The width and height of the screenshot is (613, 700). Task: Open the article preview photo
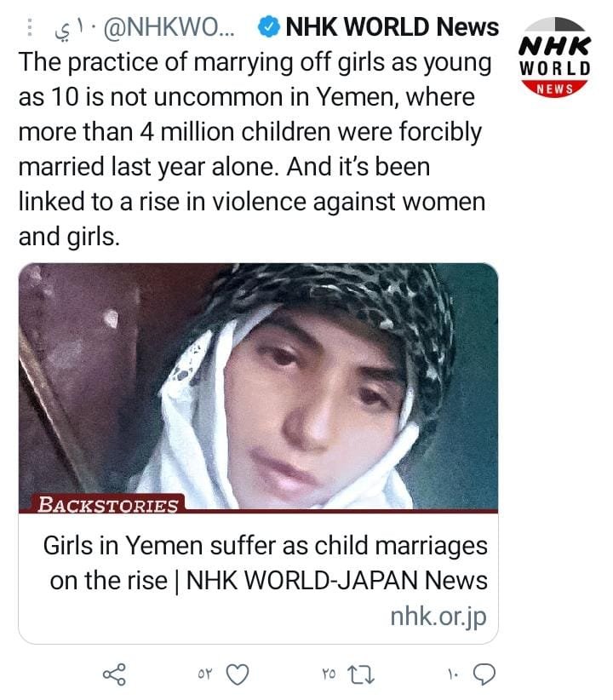click(x=258, y=386)
